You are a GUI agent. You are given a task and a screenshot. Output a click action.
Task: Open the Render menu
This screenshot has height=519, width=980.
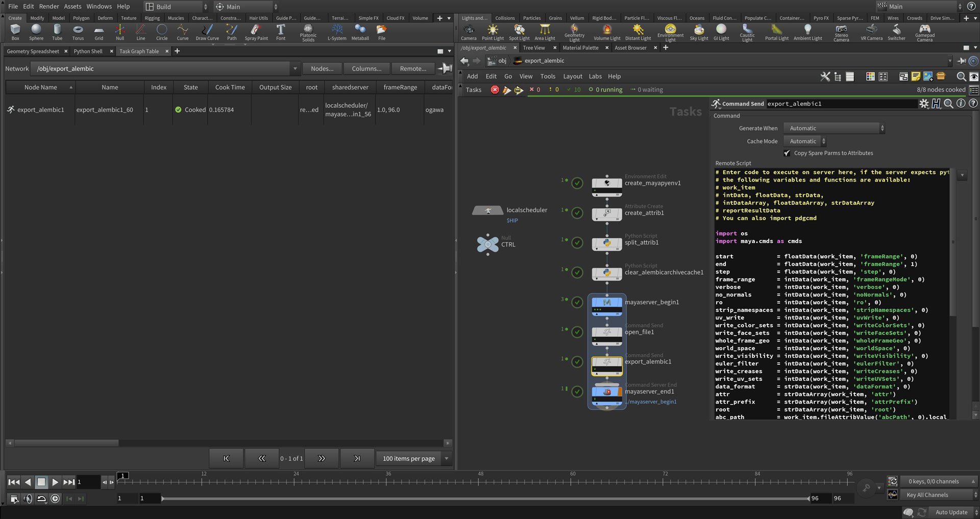(x=49, y=6)
